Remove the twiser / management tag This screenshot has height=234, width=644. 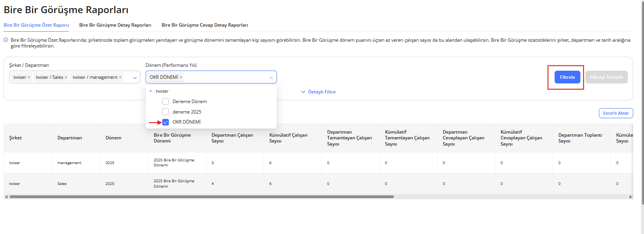[120, 77]
